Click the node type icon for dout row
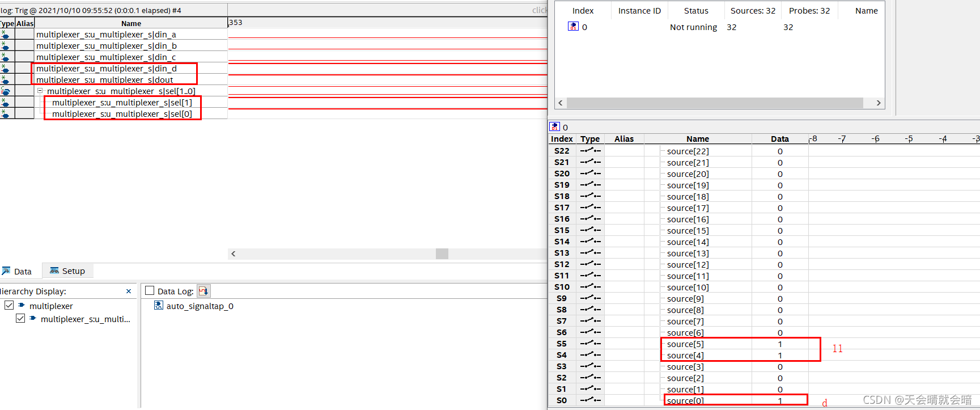980x410 pixels. tap(5, 80)
